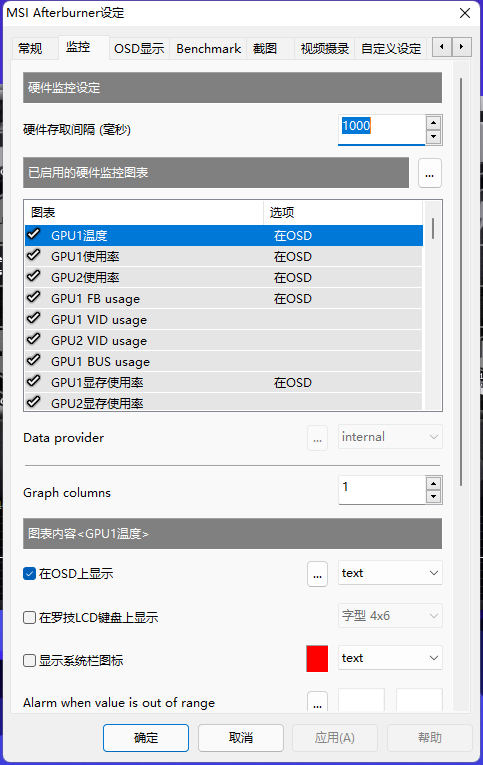Click the 硬件存取间隔 value field
Image resolution: width=483 pixels, height=765 pixels.
pyautogui.click(x=382, y=129)
